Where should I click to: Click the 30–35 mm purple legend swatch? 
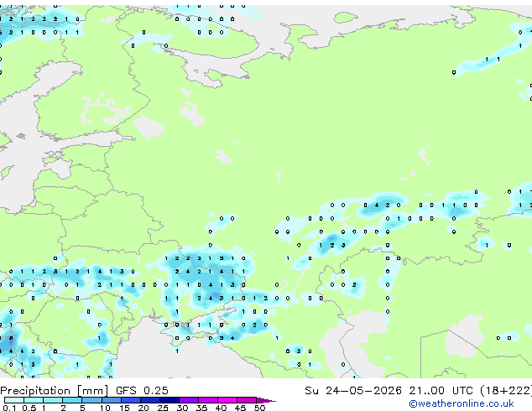tap(188, 400)
